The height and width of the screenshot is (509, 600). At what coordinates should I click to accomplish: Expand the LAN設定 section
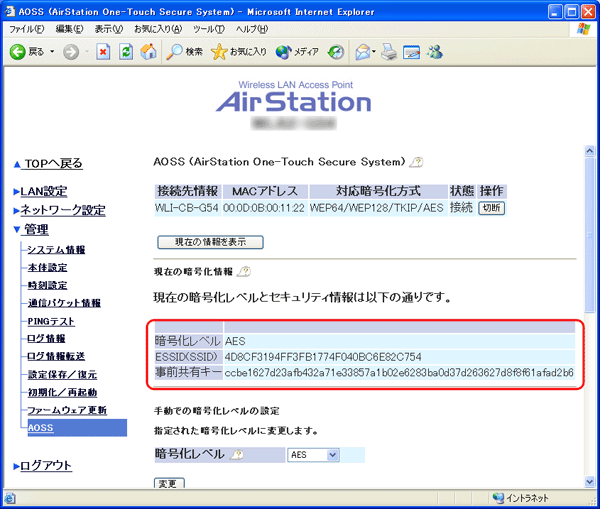click(43, 191)
